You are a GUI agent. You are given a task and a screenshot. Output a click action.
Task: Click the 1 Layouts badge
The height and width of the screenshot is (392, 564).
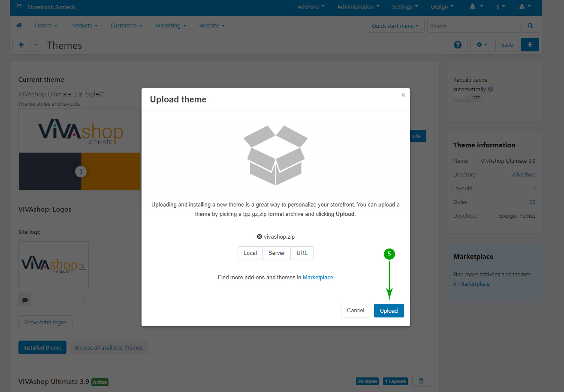click(x=395, y=381)
